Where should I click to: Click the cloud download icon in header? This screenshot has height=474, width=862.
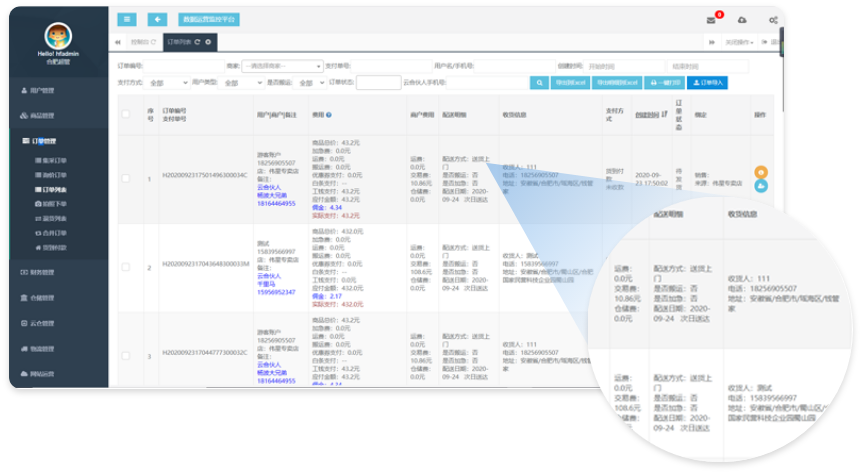click(741, 20)
